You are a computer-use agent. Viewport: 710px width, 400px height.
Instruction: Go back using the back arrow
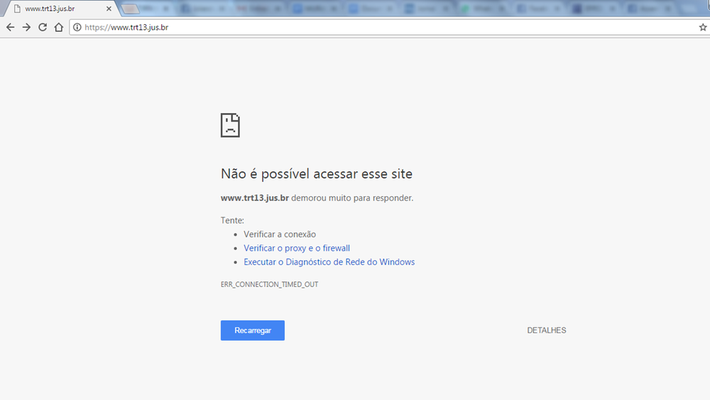[10, 28]
